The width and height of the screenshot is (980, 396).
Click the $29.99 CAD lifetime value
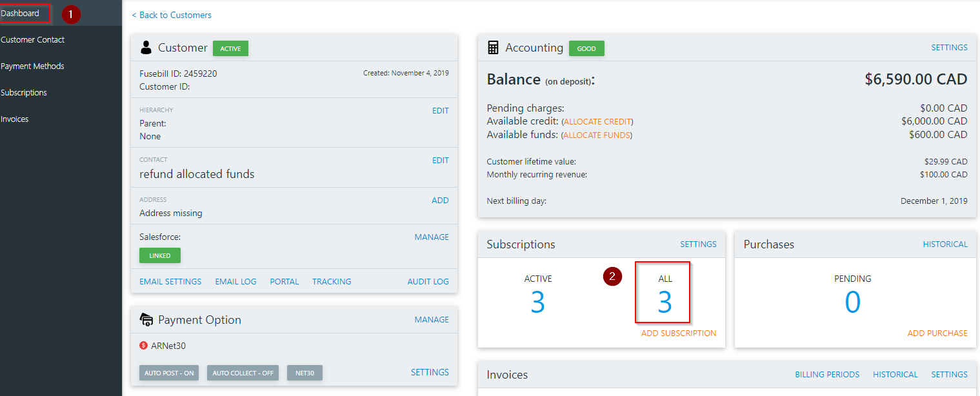pyautogui.click(x=946, y=162)
